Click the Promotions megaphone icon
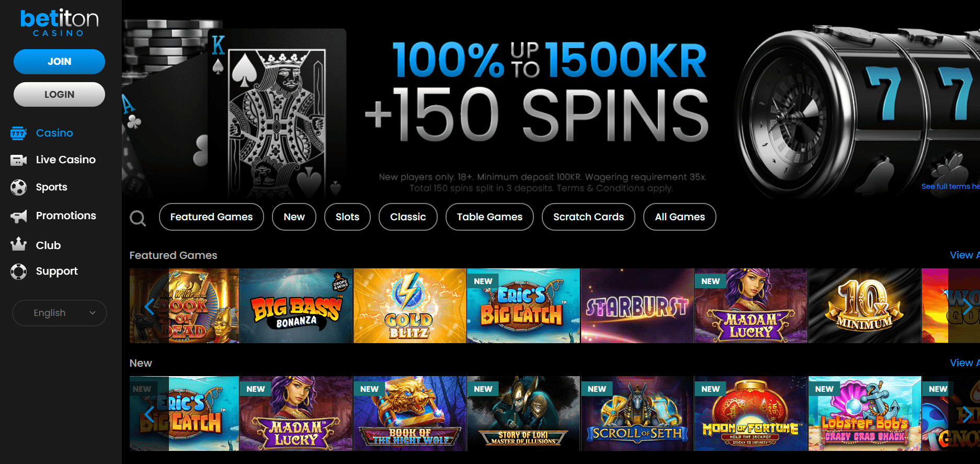Image resolution: width=980 pixels, height=464 pixels. point(18,216)
